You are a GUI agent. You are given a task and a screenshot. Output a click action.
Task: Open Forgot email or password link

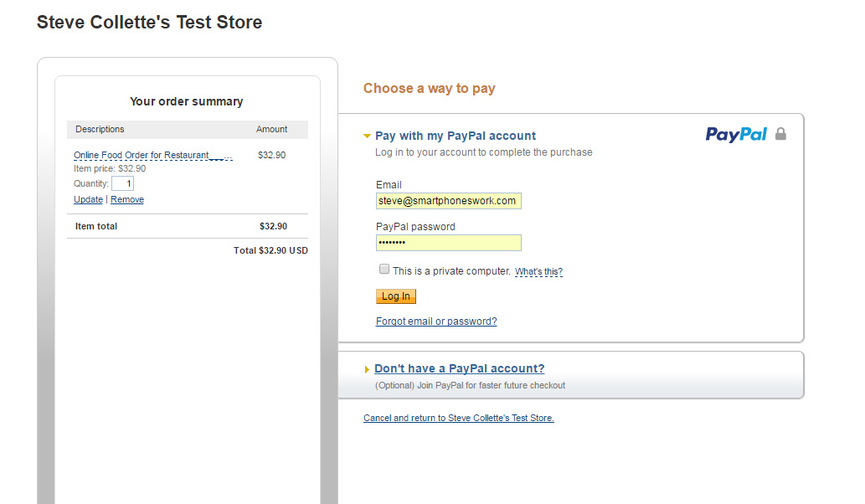436,321
